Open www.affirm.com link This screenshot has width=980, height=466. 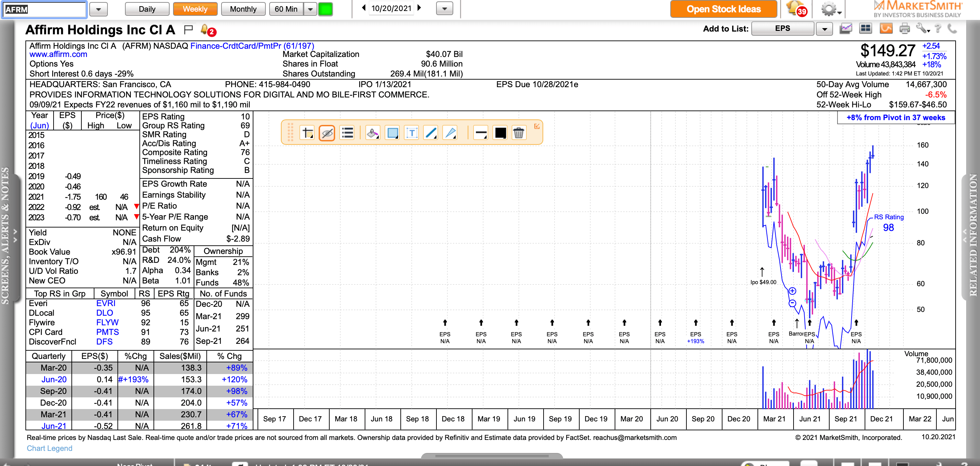coord(58,54)
